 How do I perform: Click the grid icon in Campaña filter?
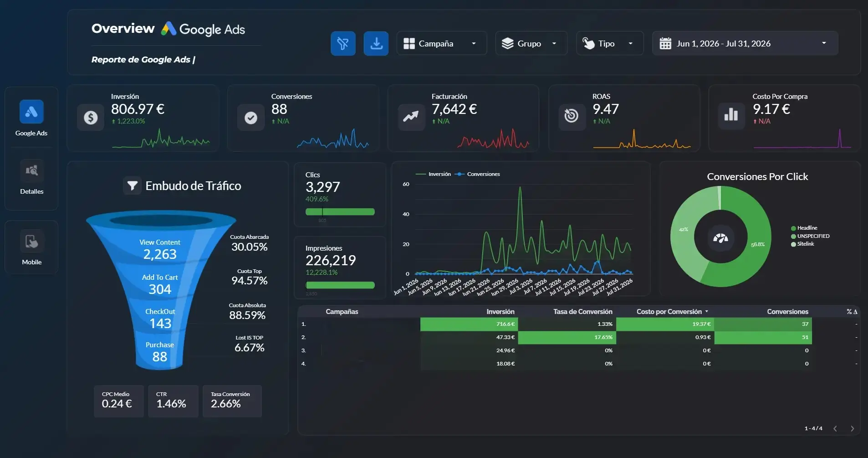(409, 43)
